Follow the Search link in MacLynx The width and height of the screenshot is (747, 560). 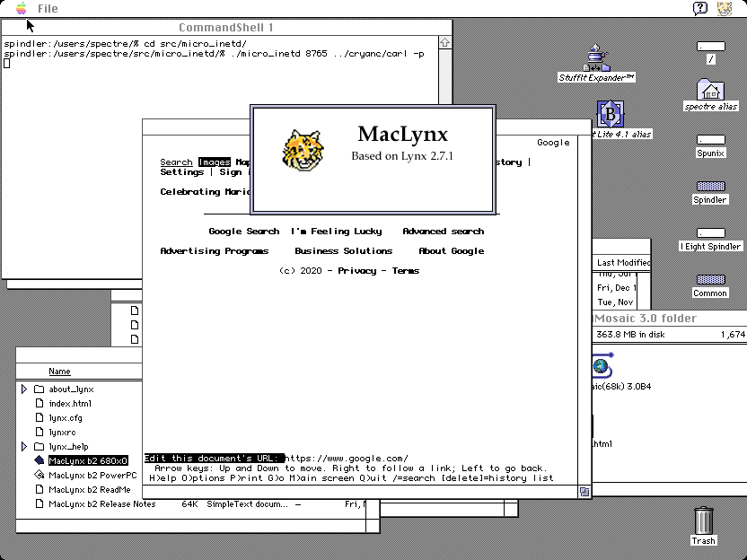coord(176,162)
